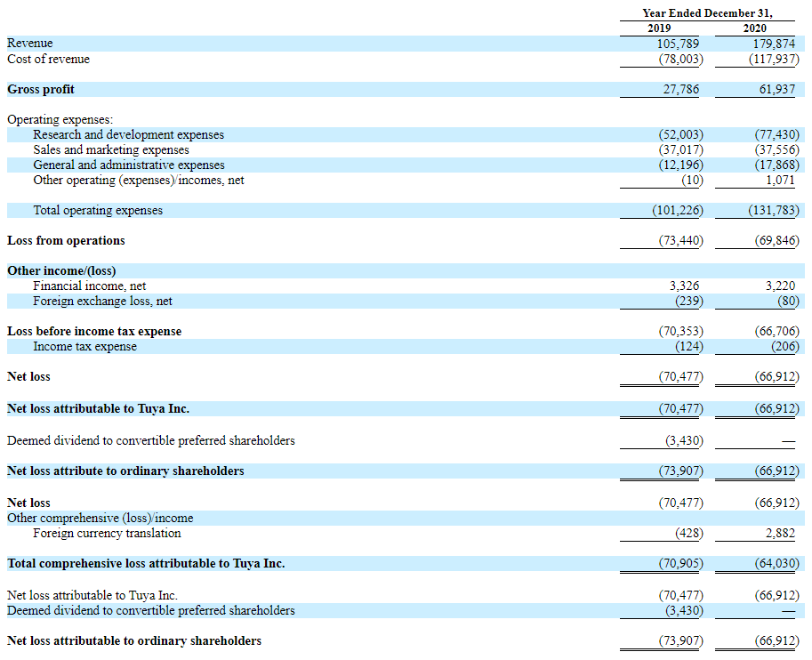Select the Loss before income tax expense label
Screen dimensions: 812x660
tap(94, 331)
